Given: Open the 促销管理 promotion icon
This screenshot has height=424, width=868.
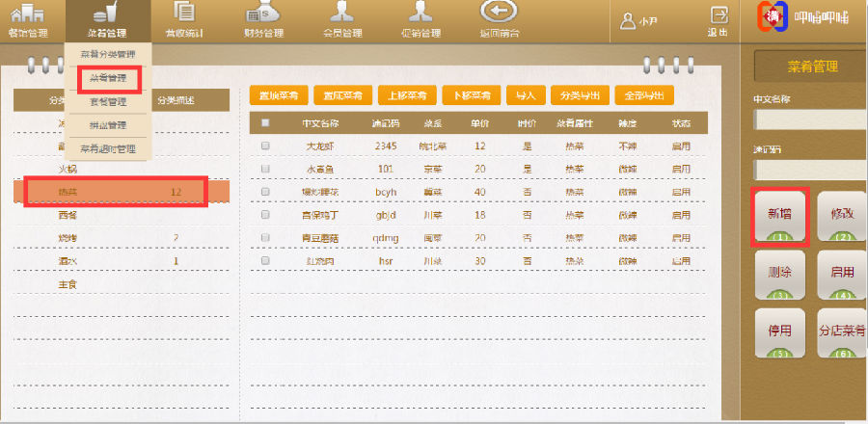Looking at the screenshot, I should coord(420,13).
